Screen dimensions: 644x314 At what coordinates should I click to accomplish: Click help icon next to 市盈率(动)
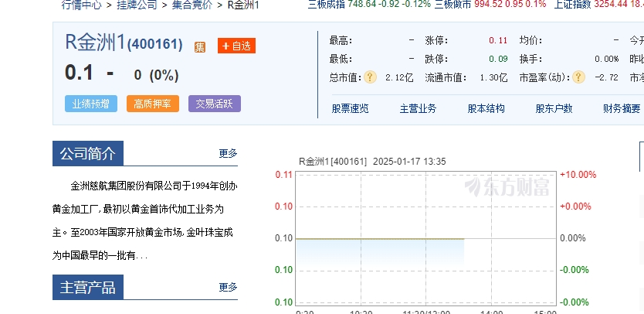point(578,77)
